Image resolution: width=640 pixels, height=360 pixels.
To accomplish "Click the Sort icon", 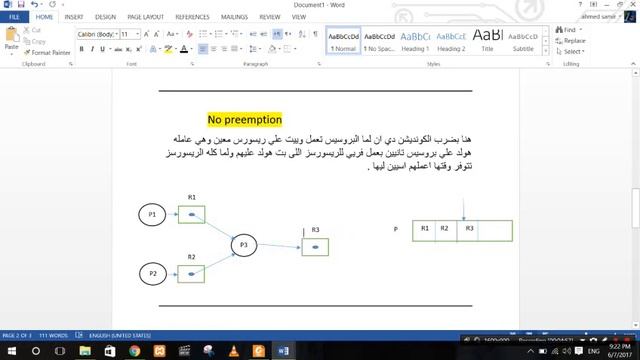I will tap(302, 34).
